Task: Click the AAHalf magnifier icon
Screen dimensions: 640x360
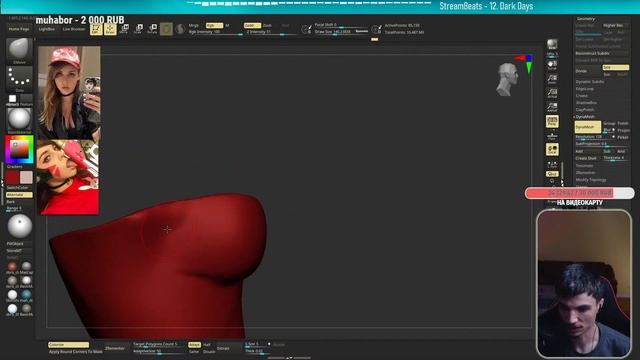Action: point(552,107)
